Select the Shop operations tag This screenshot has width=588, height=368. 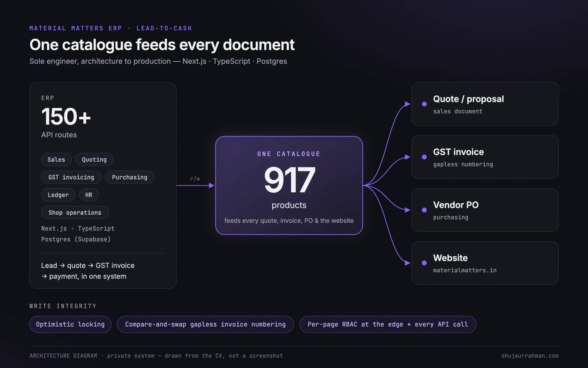75,213
